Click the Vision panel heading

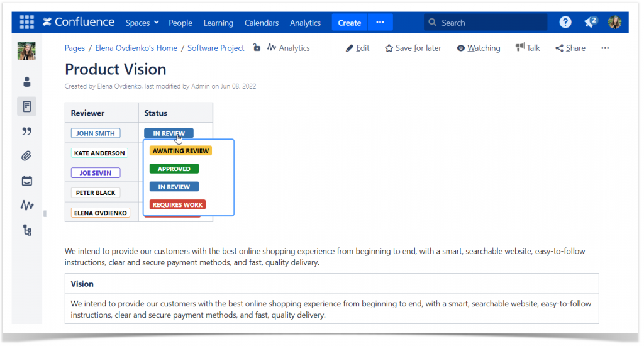click(x=82, y=284)
